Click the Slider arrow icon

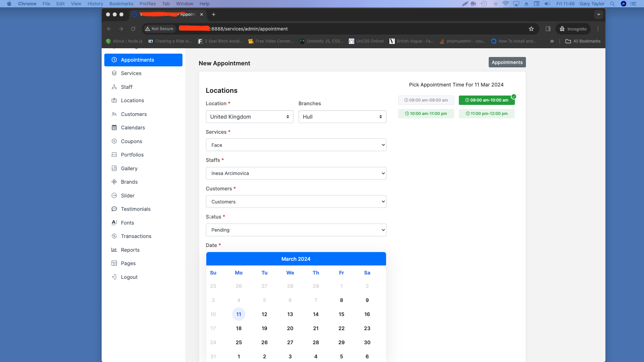click(x=114, y=195)
